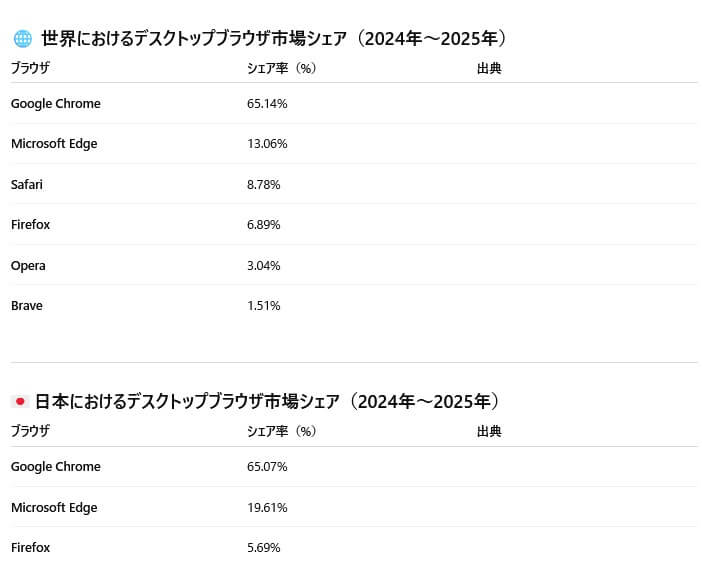Viewport: 702px width, 573px height.
Task: Click the ブラウザ column header in world table
Action: [x=30, y=68]
